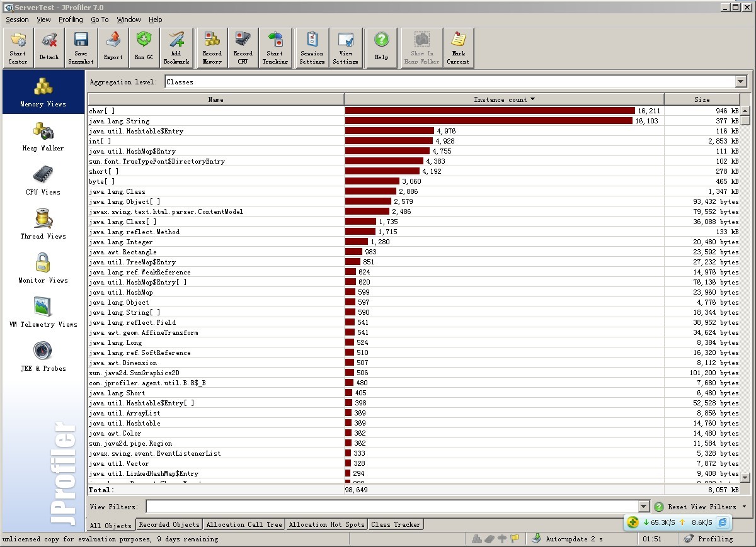This screenshot has width=756, height=547.
Task: Click the table scrollbar up arrow
Action: (745, 111)
